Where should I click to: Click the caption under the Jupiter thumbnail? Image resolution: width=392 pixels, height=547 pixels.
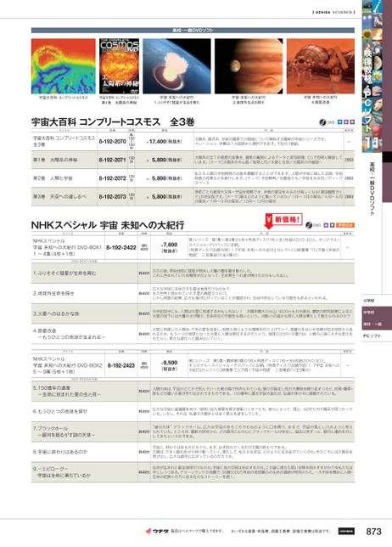click(x=249, y=99)
